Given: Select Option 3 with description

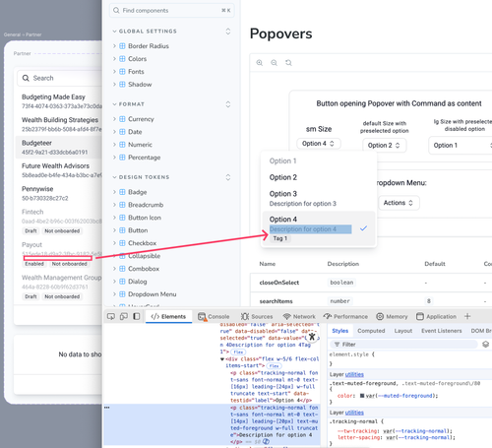Looking at the screenshot, I should pyautogui.click(x=319, y=198).
